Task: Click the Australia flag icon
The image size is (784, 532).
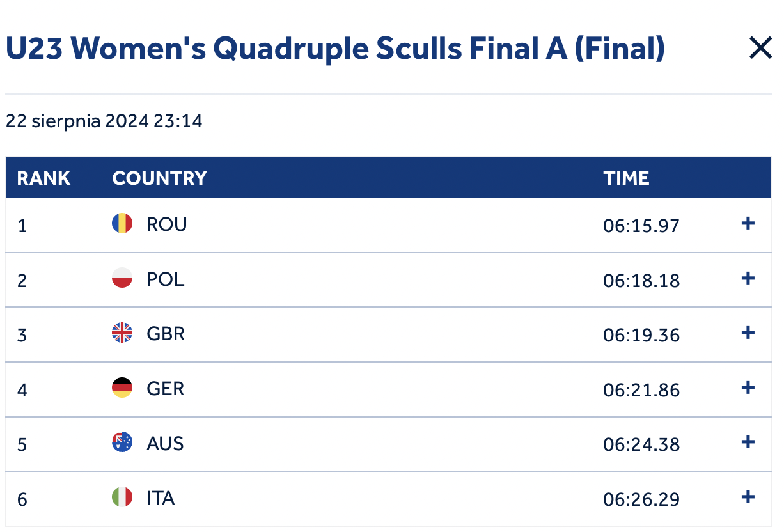Action: (122, 442)
